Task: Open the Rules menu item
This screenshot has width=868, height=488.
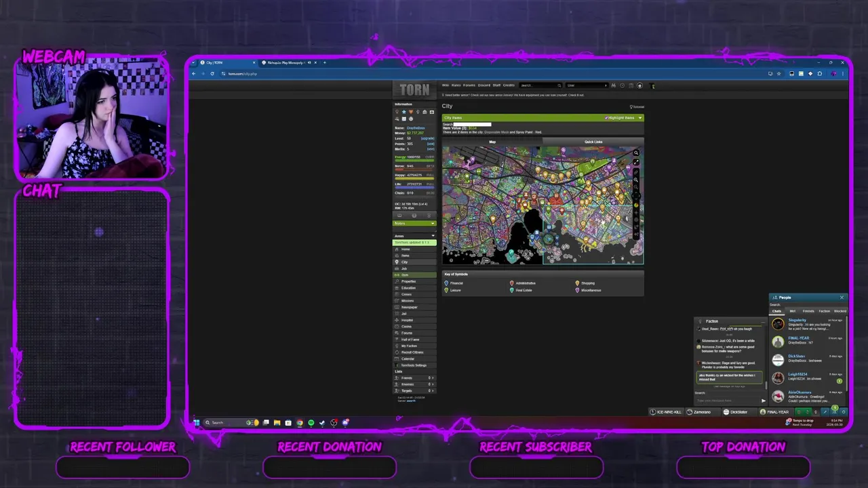Action: pos(456,85)
